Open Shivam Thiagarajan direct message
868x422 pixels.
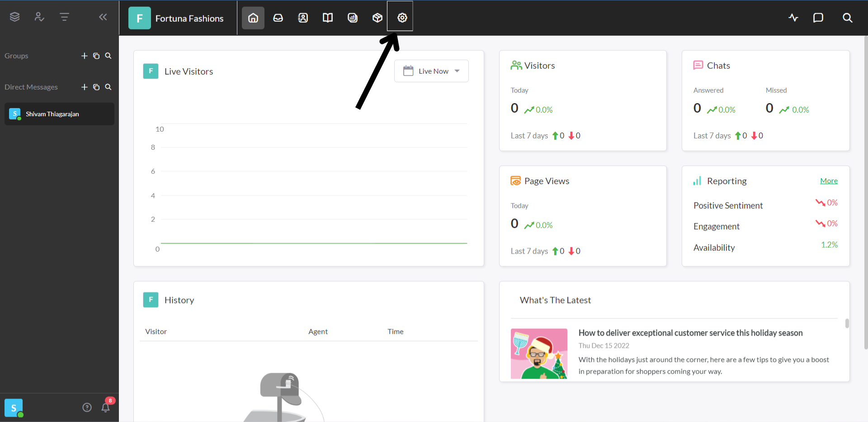point(59,114)
